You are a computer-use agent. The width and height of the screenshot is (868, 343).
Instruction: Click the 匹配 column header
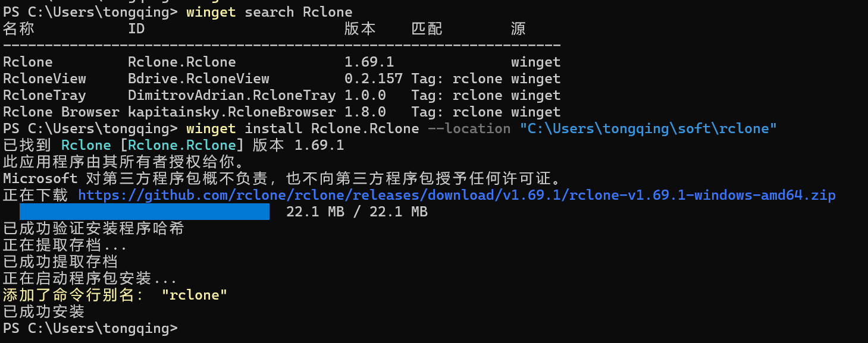[x=427, y=29]
